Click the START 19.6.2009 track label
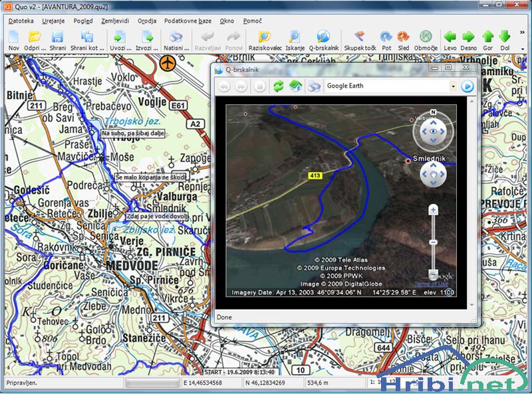532x394 pixels. coord(239,371)
